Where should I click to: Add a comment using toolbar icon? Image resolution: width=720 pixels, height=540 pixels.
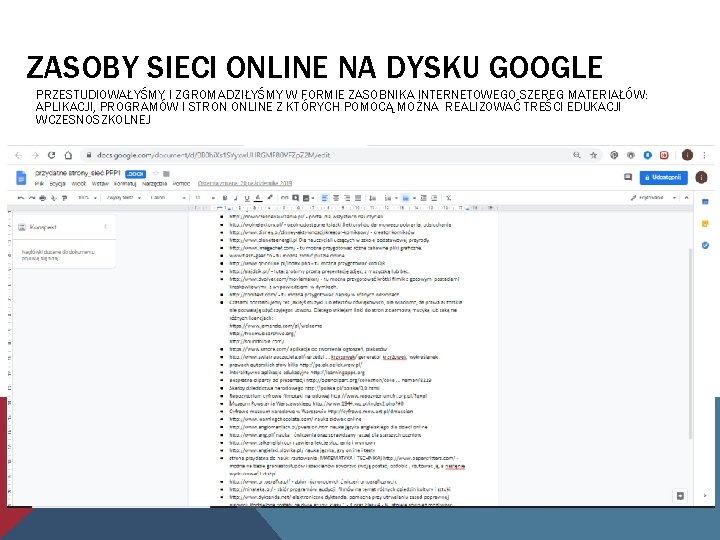295,198
